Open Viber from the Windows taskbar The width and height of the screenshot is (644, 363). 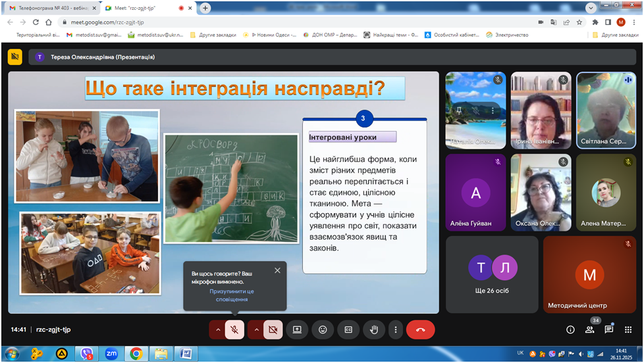[86, 354]
